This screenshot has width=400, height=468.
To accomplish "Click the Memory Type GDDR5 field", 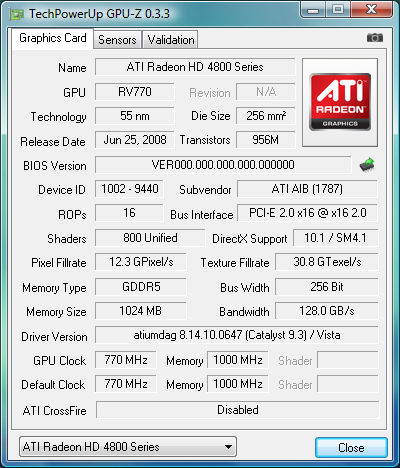I will (141, 287).
